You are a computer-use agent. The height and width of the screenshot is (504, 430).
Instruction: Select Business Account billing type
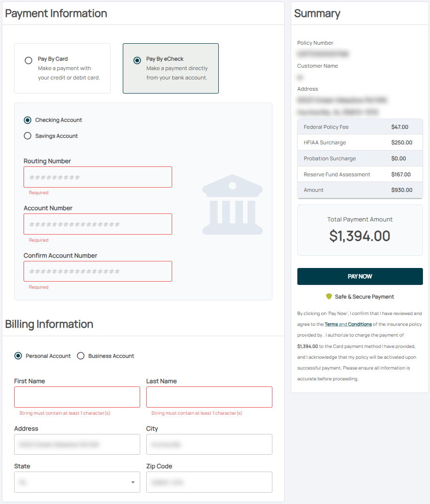coord(80,356)
